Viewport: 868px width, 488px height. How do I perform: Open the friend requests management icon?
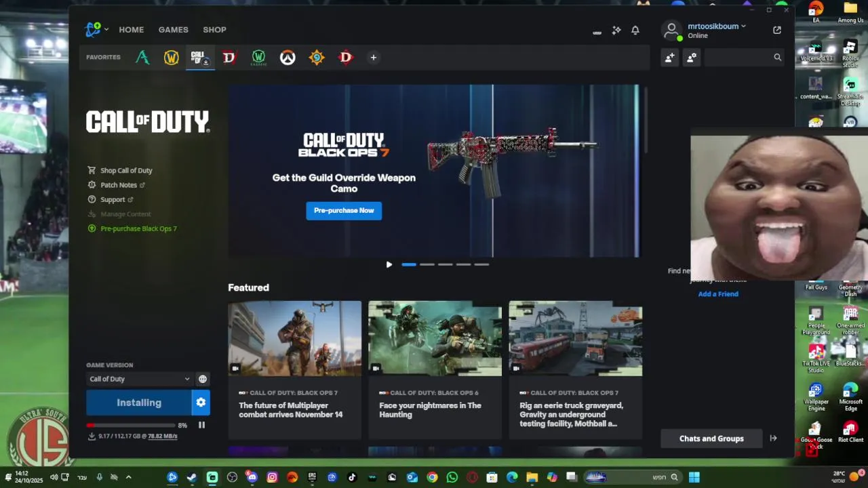692,58
